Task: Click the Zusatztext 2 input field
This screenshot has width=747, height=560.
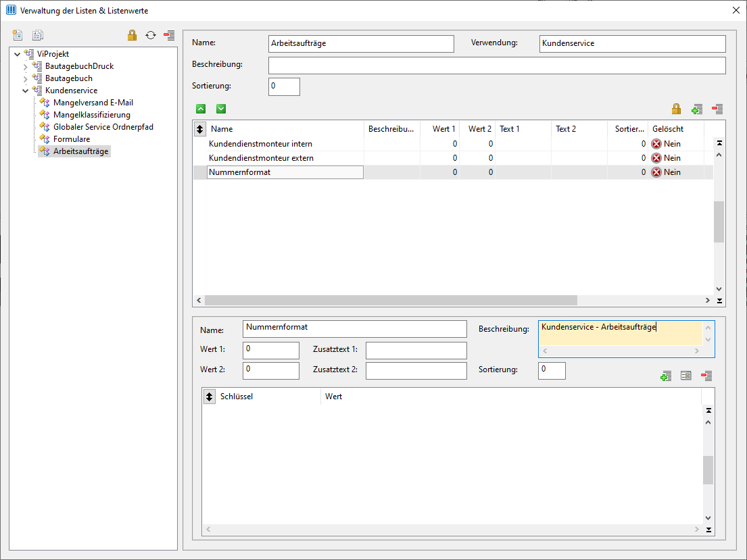Action: point(416,370)
